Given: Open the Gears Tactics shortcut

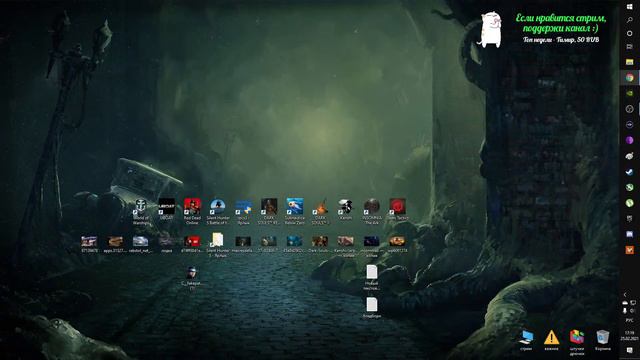Looking at the screenshot, I should tap(397, 209).
